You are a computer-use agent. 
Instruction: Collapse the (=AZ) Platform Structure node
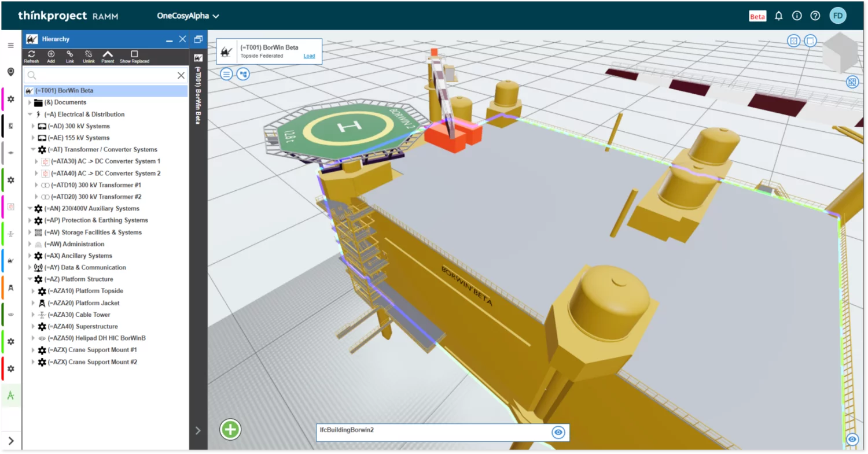[x=30, y=279]
